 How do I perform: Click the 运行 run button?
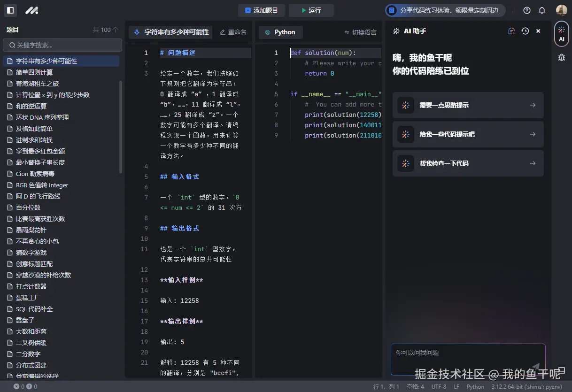coord(311,10)
